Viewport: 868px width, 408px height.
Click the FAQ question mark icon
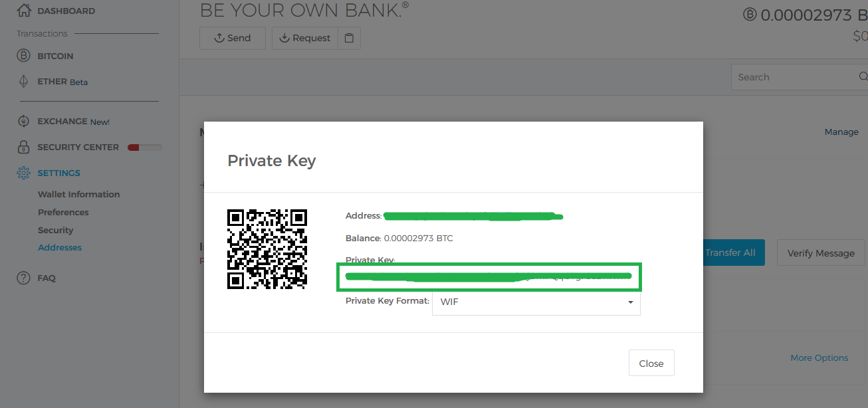24,278
